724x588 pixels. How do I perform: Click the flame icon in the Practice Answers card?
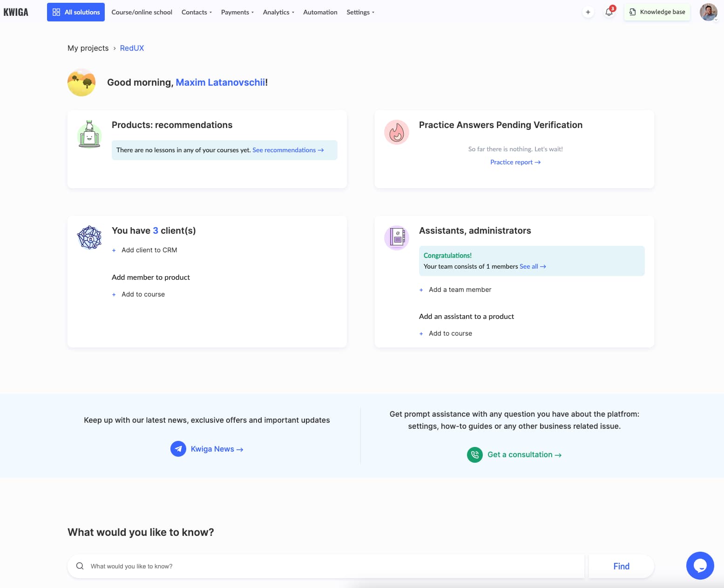tap(396, 132)
